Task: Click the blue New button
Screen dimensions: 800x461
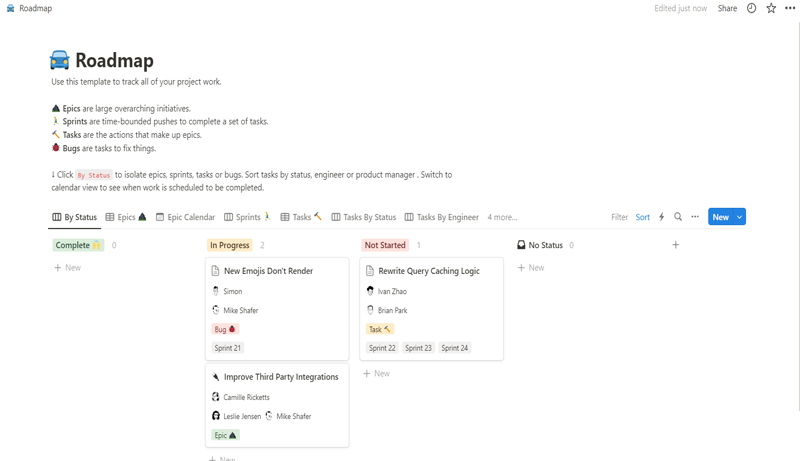Action: [x=720, y=217]
